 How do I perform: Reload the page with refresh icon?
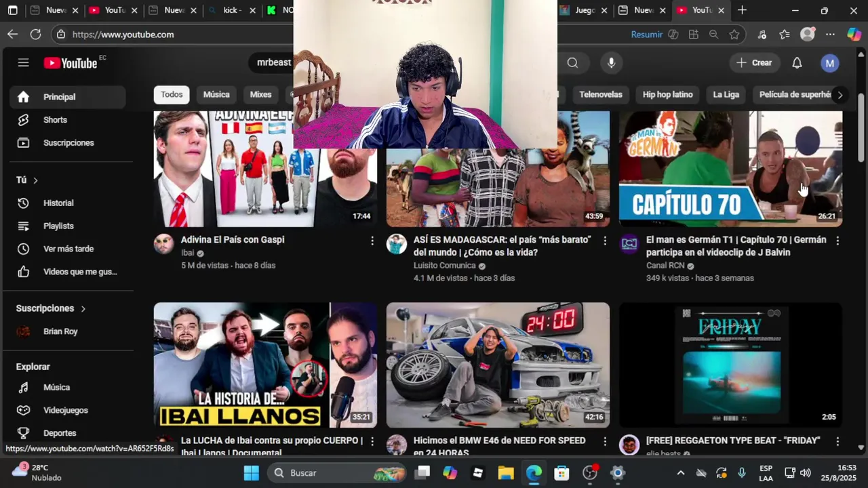pos(35,34)
